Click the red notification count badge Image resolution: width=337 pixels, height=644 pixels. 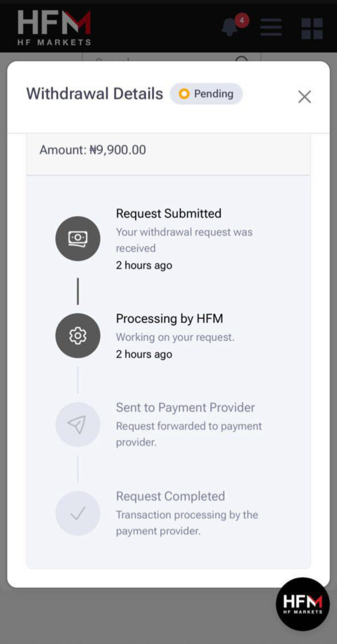pos(242,20)
